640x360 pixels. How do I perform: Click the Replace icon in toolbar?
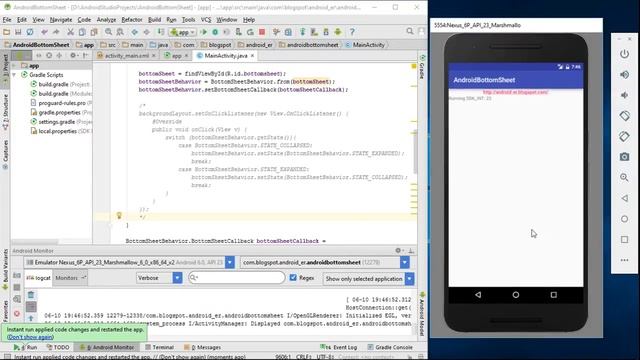click(120, 32)
